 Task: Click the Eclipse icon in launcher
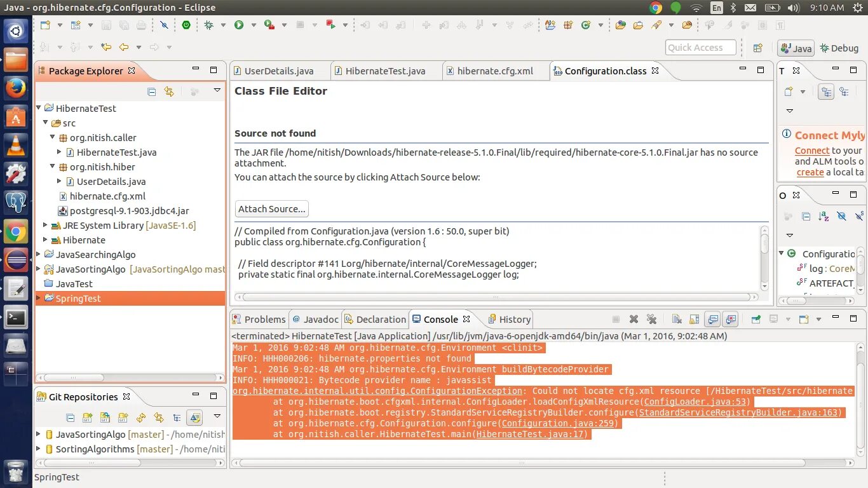pyautogui.click(x=16, y=260)
